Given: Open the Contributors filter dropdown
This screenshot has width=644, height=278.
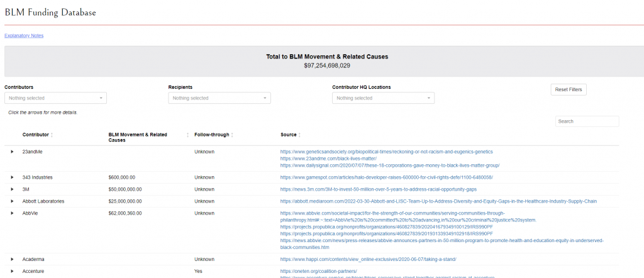Looking at the screenshot, I should click(x=55, y=98).
